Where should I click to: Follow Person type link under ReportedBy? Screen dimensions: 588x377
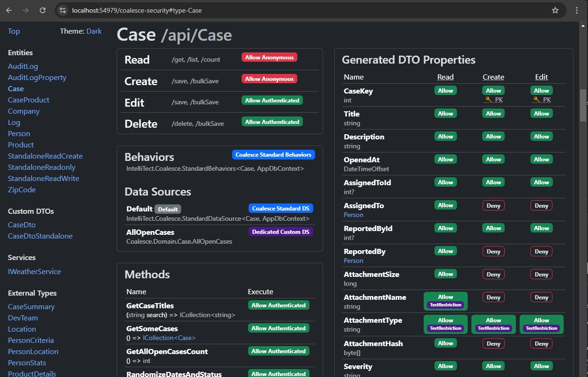pos(353,261)
